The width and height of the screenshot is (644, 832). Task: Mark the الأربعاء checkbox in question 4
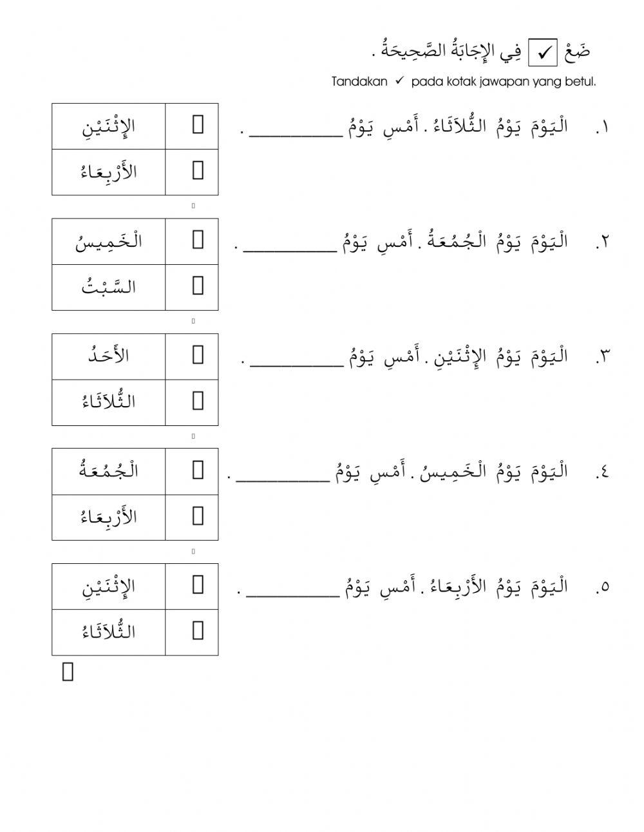pos(198,516)
